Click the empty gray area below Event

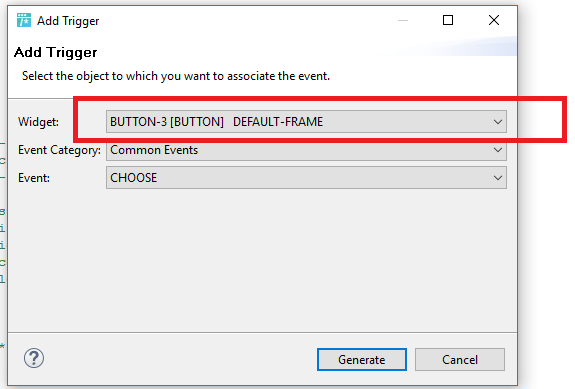coord(262,260)
